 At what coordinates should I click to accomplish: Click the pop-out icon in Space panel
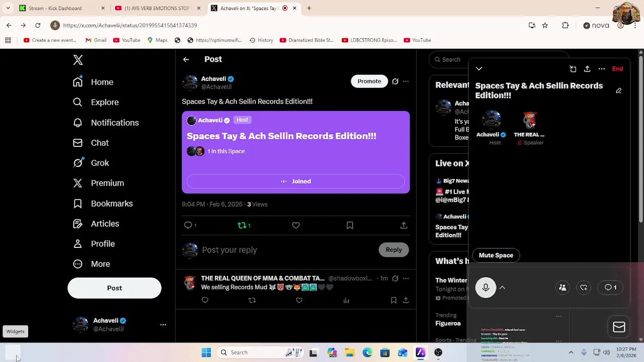[x=573, y=69]
